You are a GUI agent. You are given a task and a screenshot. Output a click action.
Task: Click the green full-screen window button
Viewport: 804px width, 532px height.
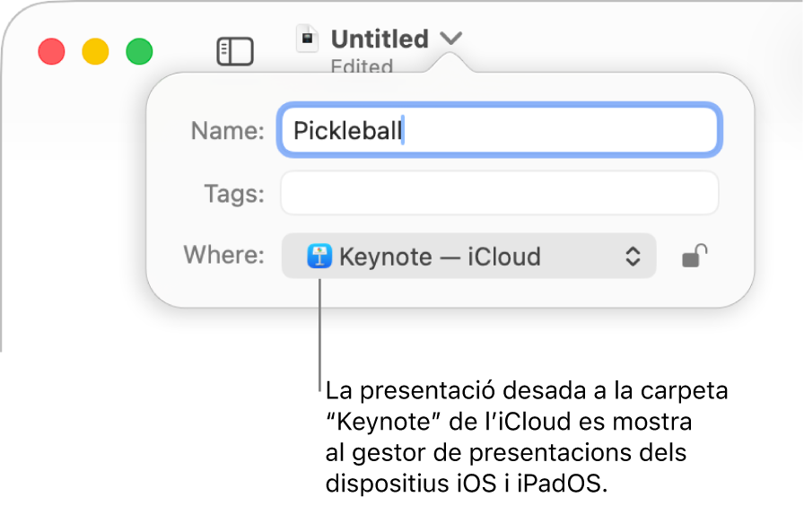[x=139, y=51]
